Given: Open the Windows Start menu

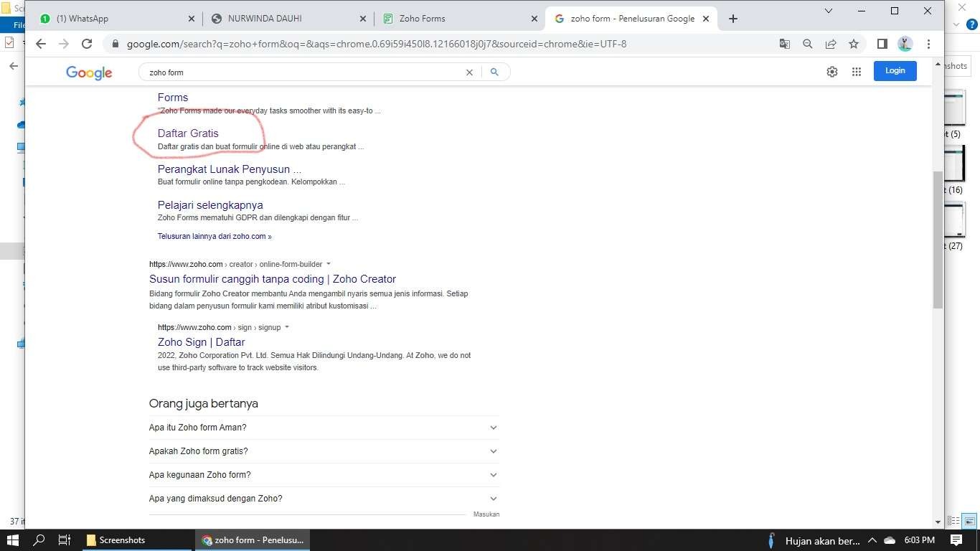Looking at the screenshot, I should pyautogui.click(x=13, y=540).
